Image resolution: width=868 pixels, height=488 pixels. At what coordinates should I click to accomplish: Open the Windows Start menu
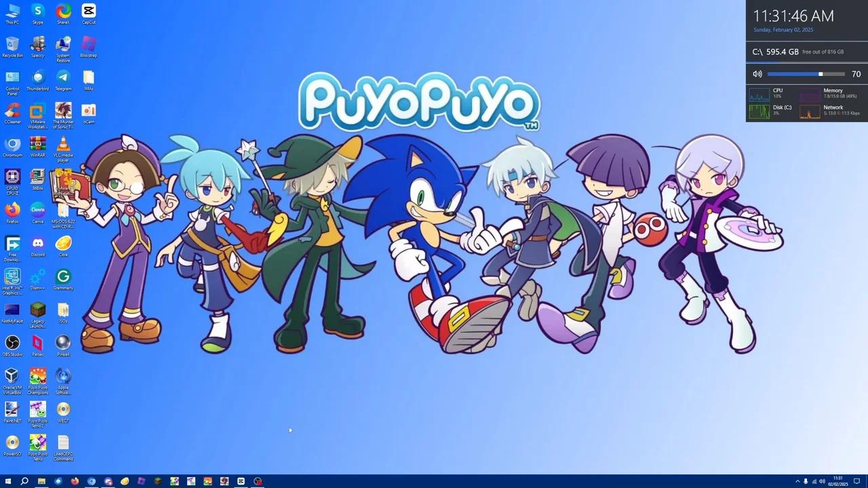click(x=8, y=481)
